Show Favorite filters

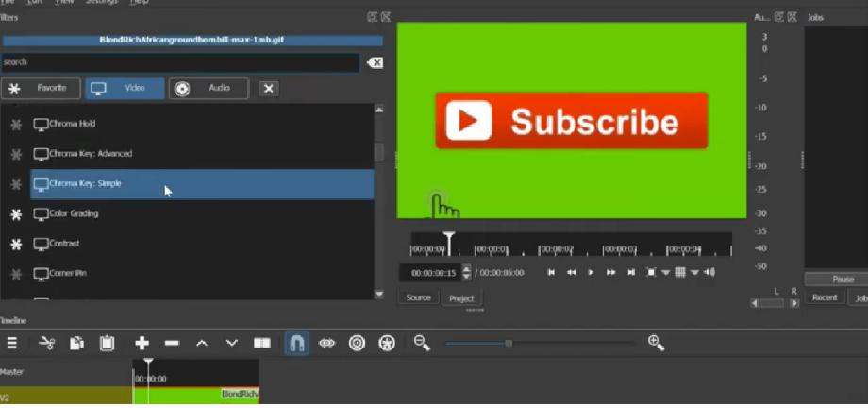click(41, 88)
